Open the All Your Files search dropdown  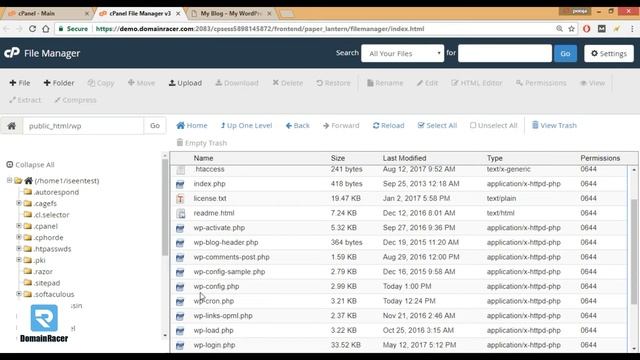(x=402, y=53)
